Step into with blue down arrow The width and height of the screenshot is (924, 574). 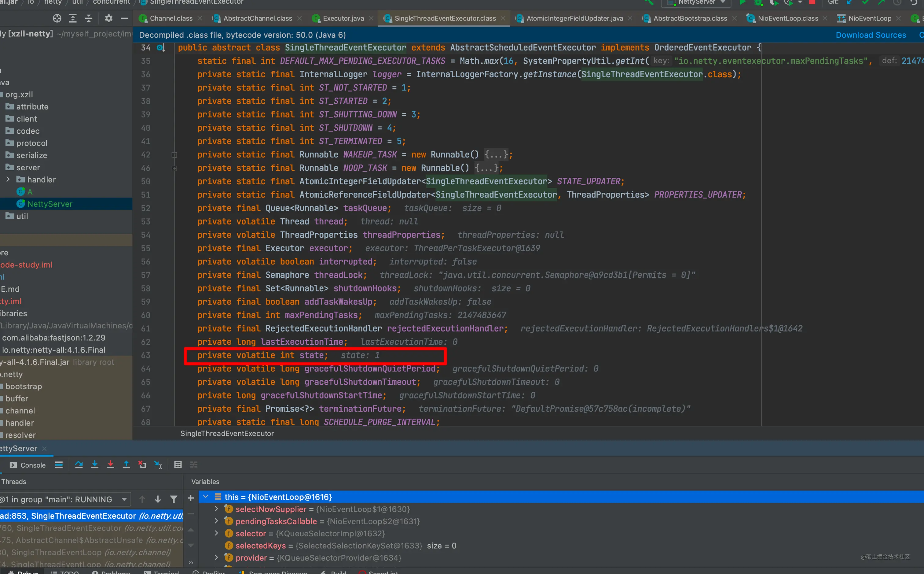pos(95,465)
